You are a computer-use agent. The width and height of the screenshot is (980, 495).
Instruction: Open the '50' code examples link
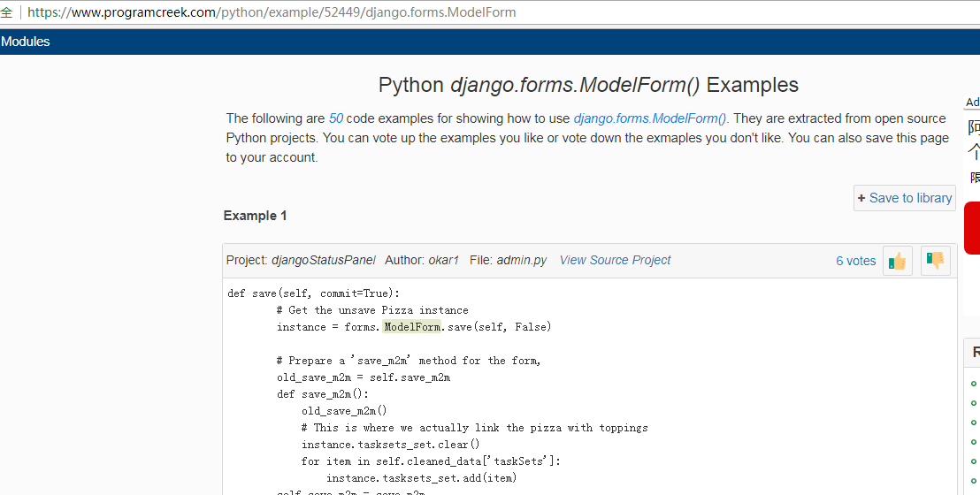click(335, 118)
